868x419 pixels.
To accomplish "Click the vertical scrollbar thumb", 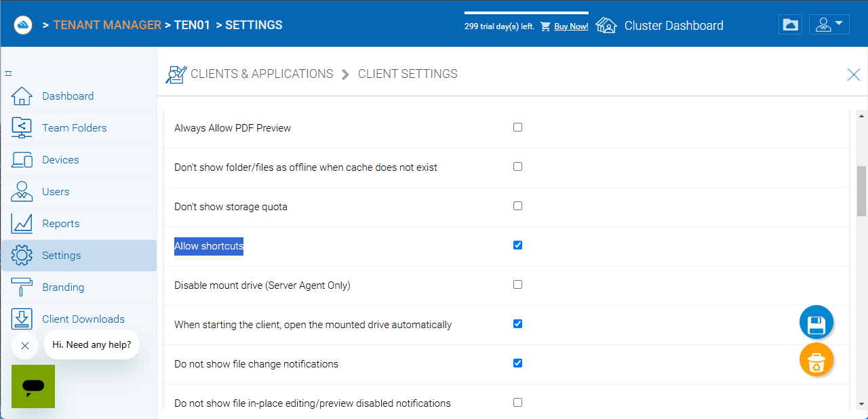I will [x=861, y=191].
